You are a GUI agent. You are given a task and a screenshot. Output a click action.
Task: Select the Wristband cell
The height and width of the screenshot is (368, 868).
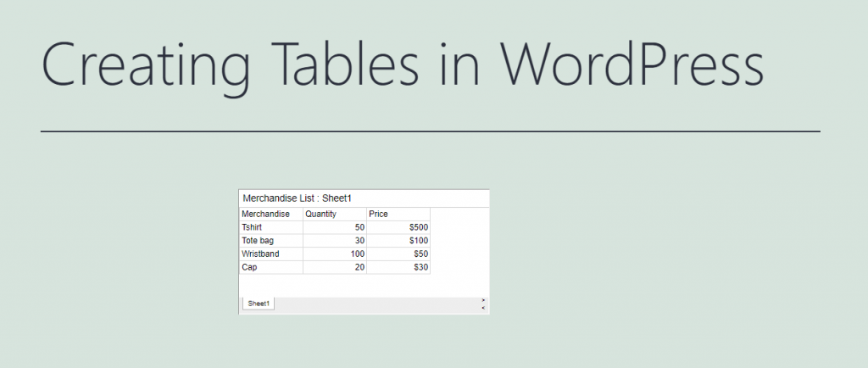point(271,254)
